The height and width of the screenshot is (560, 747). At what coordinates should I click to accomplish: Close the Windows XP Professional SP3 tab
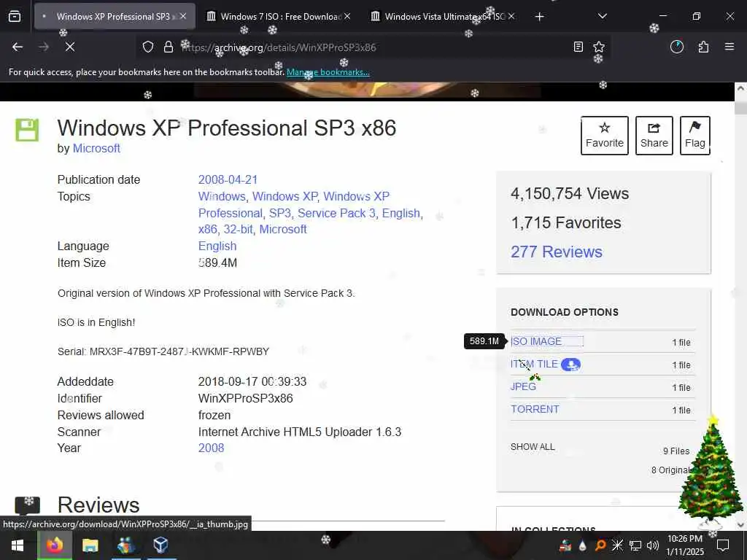tap(183, 16)
